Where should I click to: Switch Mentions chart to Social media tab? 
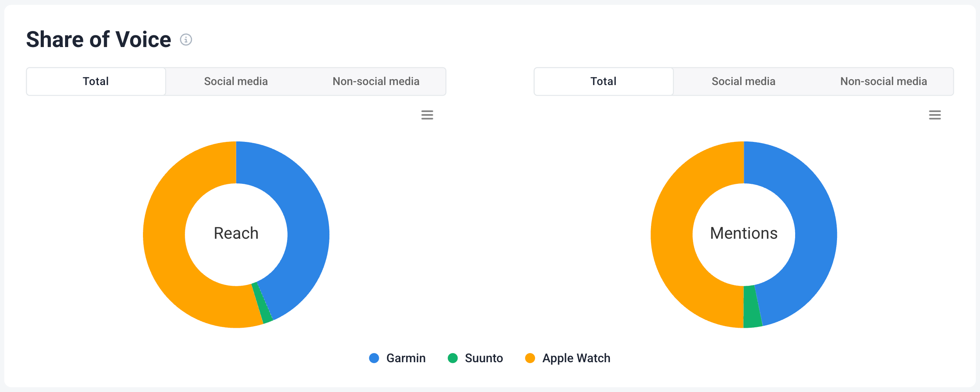click(x=743, y=82)
